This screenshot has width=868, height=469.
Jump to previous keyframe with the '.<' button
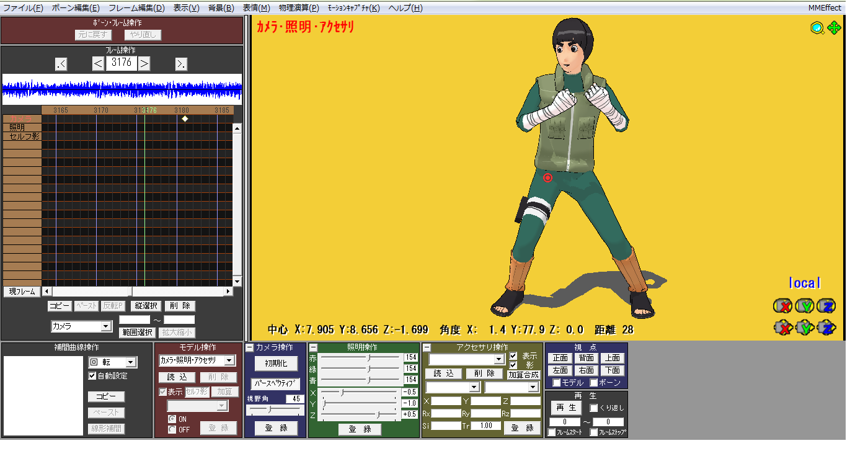coord(61,63)
